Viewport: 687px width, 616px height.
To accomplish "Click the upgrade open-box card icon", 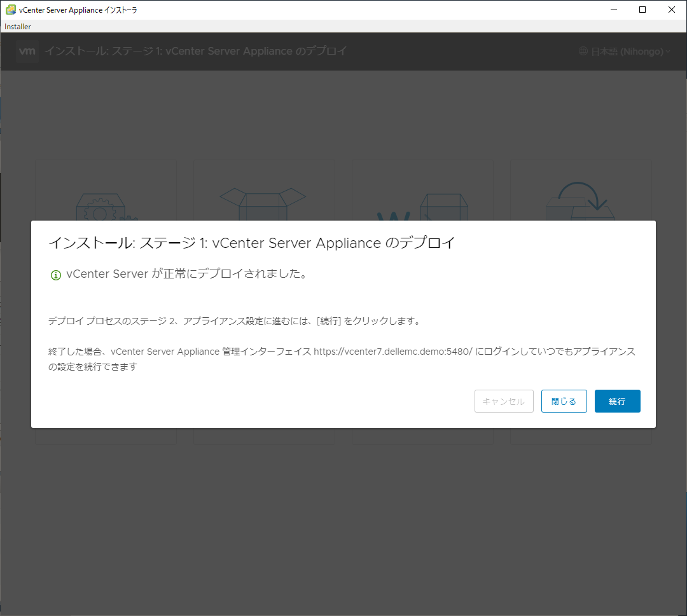I will [x=263, y=204].
